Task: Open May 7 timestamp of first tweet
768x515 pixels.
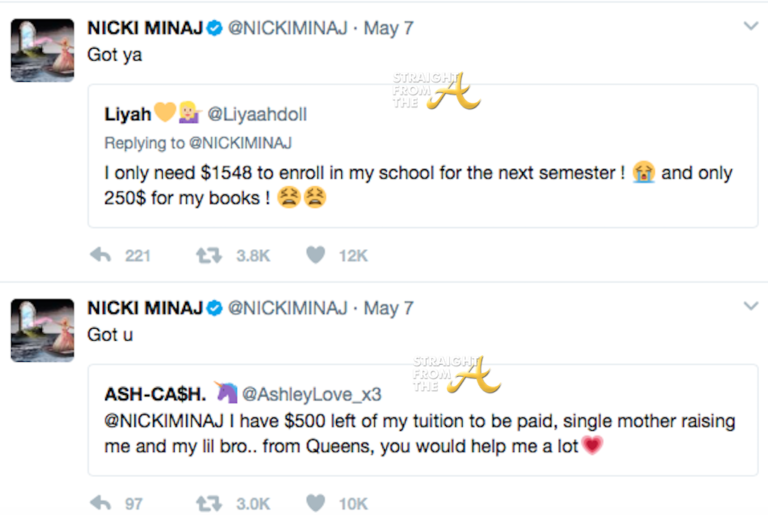Action: (x=389, y=28)
